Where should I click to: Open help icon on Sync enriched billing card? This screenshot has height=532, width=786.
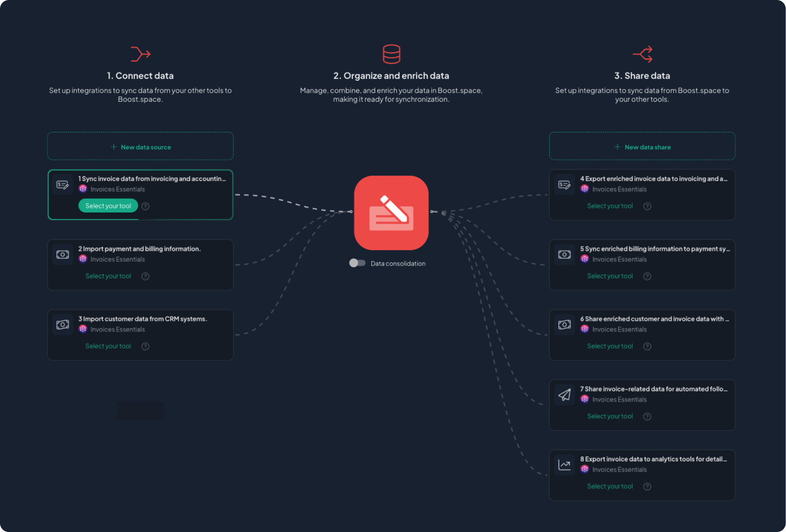click(x=647, y=276)
